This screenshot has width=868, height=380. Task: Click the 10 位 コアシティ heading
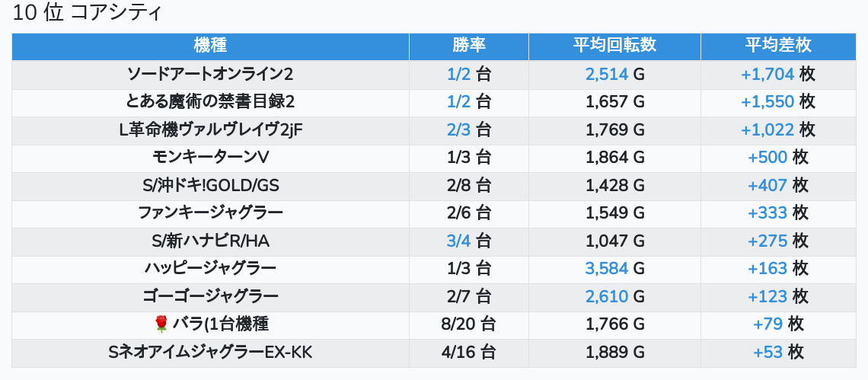87,13
